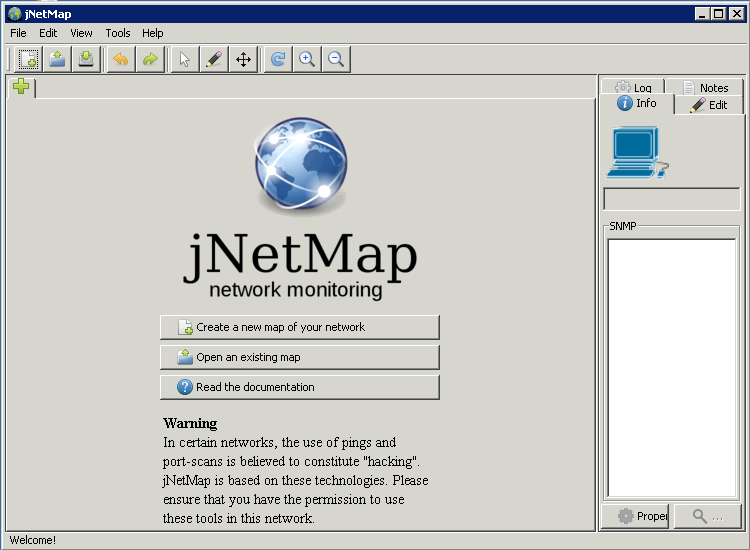
Task: Click the Open Map toolbar icon
Action: 57,60
